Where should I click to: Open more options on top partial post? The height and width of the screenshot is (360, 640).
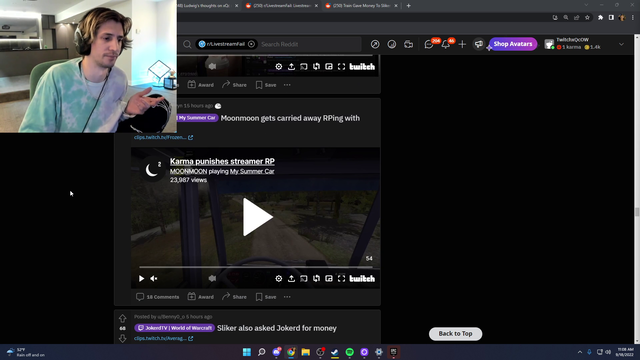[x=287, y=85]
